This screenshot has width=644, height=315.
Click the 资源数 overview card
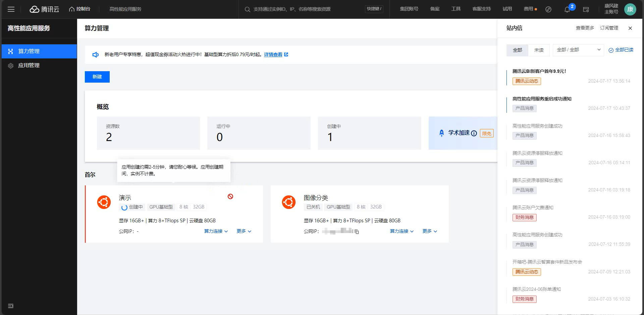click(148, 133)
